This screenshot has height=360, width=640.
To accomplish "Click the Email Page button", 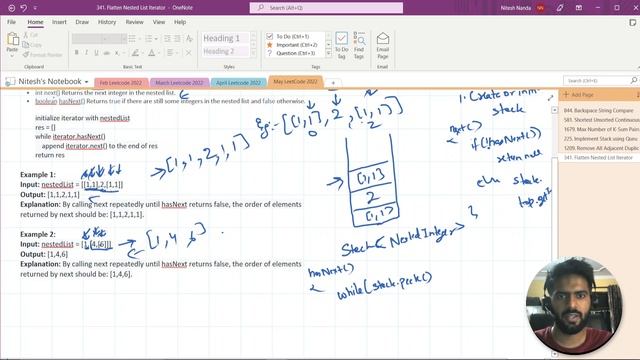I will pyautogui.click(x=382, y=45).
